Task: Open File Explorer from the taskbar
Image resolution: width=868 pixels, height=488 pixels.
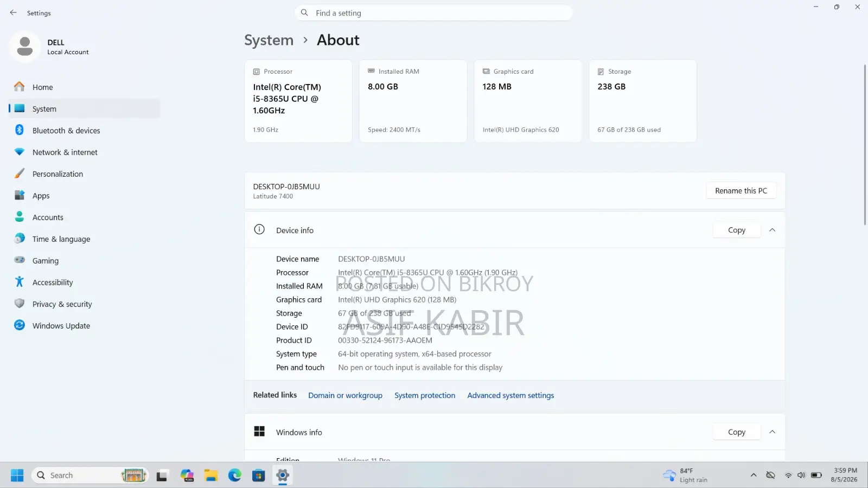Action: (x=211, y=476)
